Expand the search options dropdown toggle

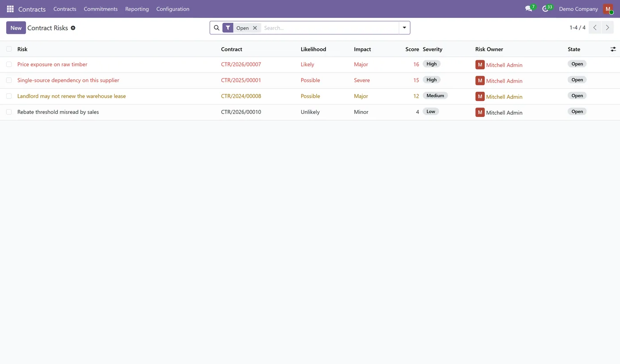404,28
